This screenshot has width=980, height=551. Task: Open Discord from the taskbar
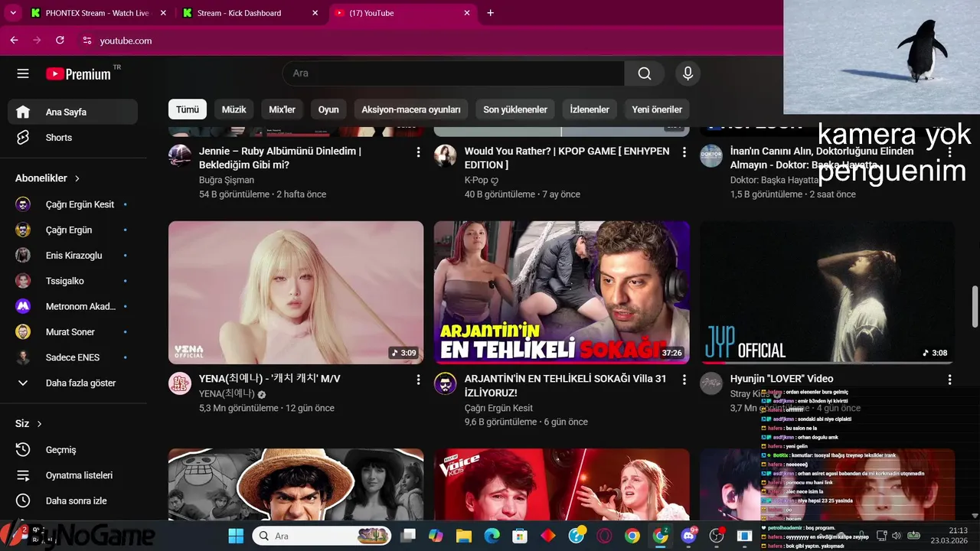(x=688, y=536)
